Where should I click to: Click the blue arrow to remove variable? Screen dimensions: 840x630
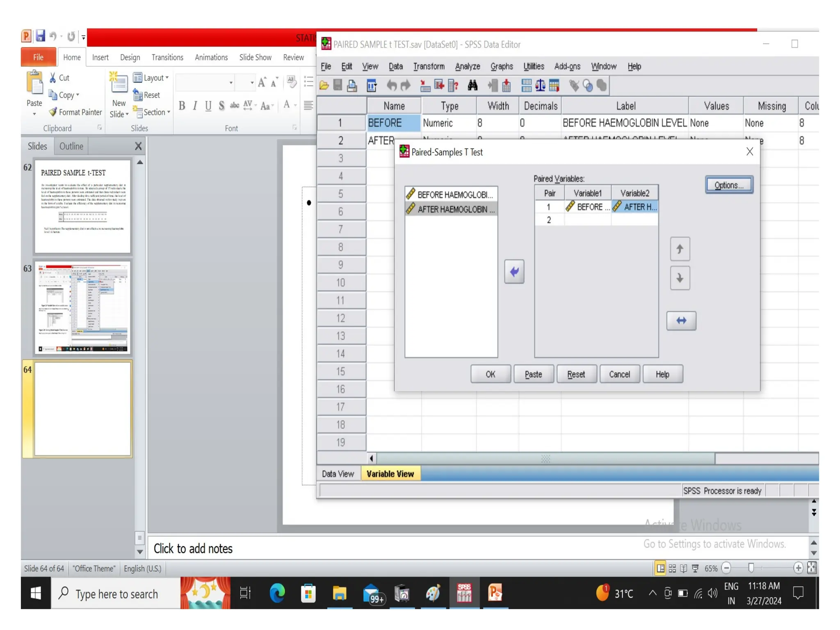(x=514, y=272)
